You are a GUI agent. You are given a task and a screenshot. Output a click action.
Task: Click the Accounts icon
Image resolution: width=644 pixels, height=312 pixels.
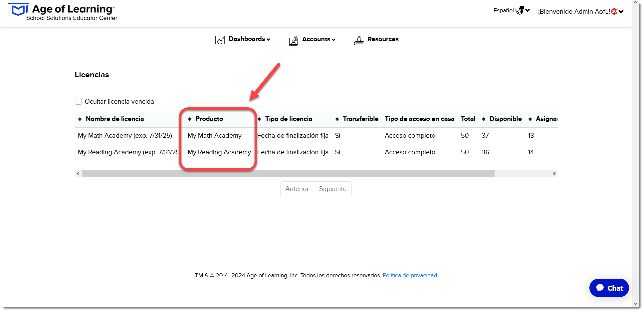294,41
